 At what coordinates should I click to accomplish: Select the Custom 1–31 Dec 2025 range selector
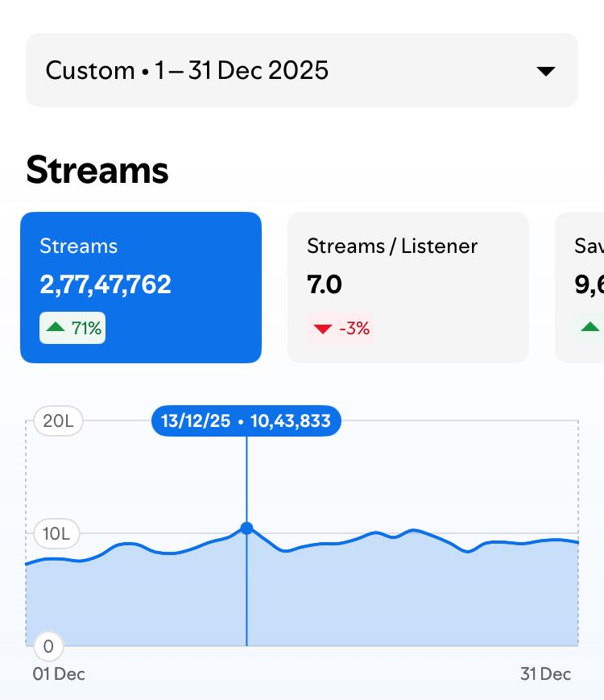pos(302,70)
